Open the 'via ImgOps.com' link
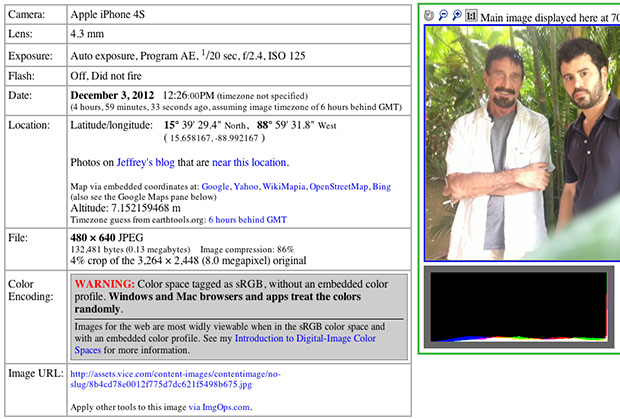The height and width of the screenshot is (419, 620). (x=220, y=407)
